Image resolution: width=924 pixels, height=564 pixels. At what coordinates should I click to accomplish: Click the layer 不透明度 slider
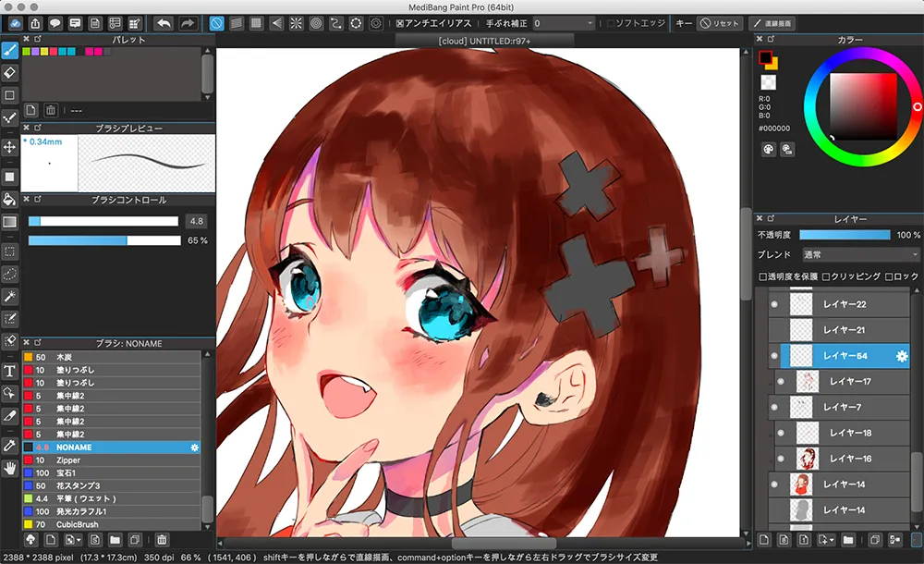(845, 235)
